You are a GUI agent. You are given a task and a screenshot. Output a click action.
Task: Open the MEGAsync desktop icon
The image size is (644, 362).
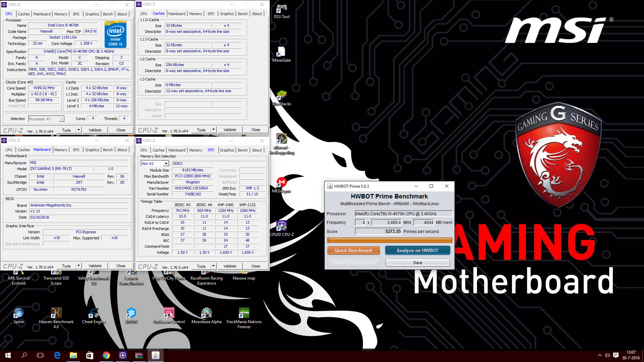pos(281,185)
